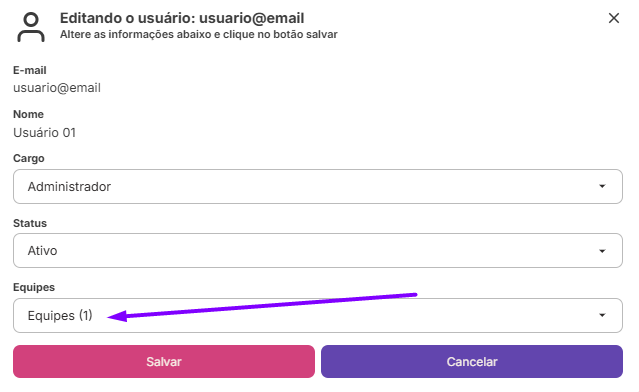Click the Cargo dropdown arrow caret
639x392 pixels.
[x=602, y=186]
